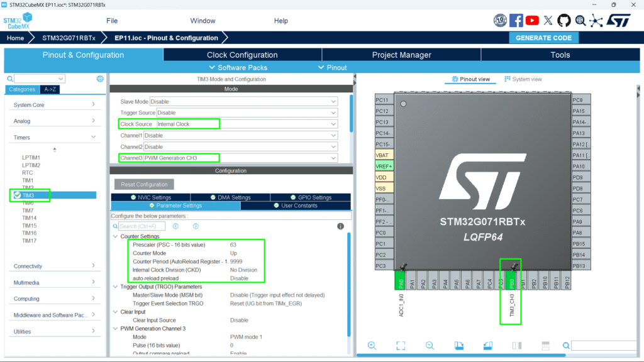Viewport: 644px width, 362px height.
Task: Click the parameter info icon
Action: click(340, 226)
